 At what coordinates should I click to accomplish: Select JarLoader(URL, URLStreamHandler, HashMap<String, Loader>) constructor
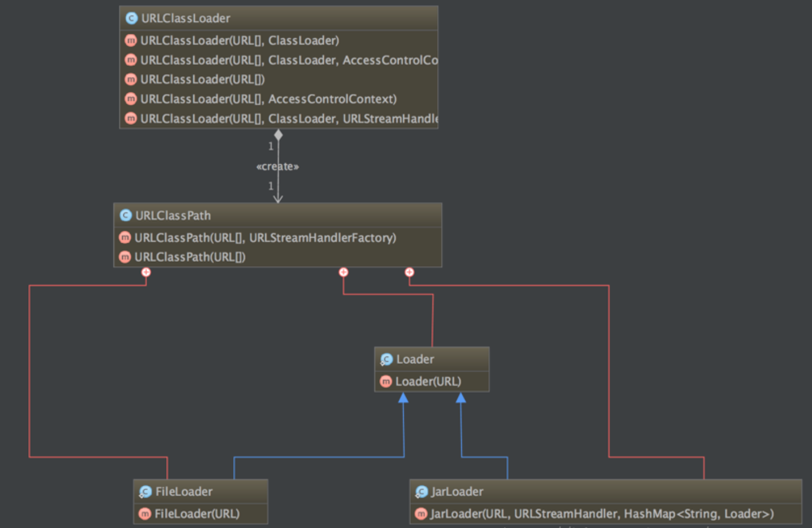point(602,514)
